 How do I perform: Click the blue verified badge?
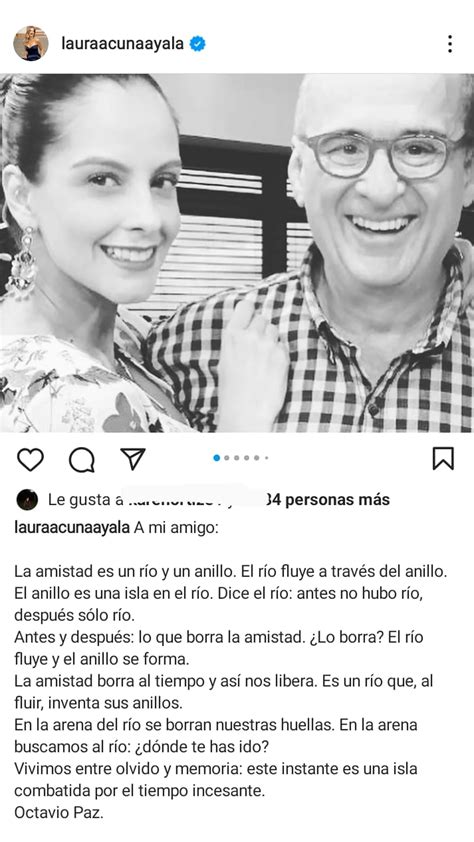pyautogui.click(x=198, y=43)
